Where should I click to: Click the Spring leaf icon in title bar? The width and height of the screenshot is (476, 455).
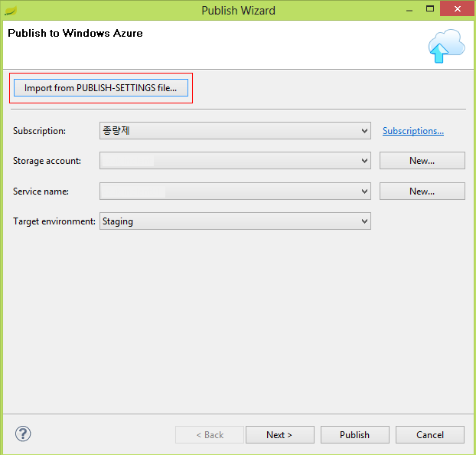click(x=11, y=11)
